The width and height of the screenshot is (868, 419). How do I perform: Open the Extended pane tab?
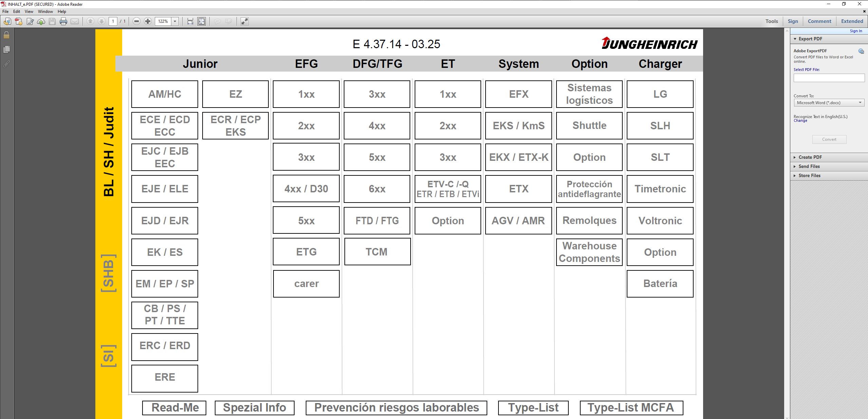[852, 21]
